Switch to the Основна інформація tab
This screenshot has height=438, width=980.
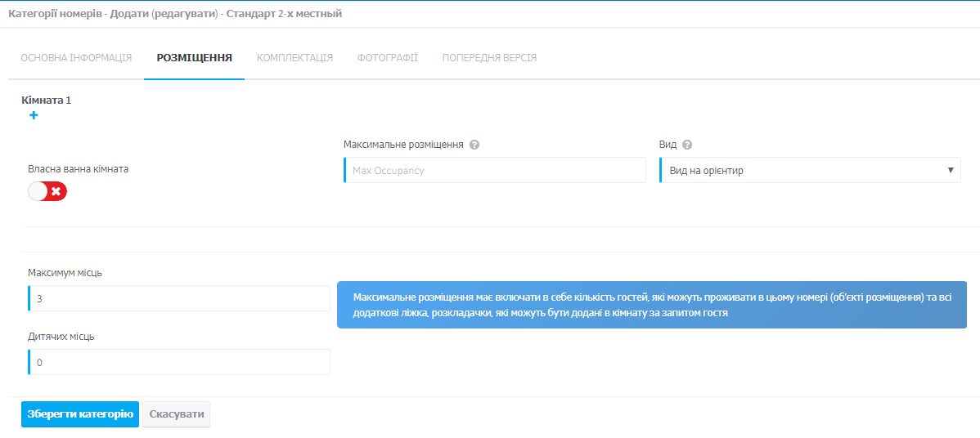pos(76,58)
